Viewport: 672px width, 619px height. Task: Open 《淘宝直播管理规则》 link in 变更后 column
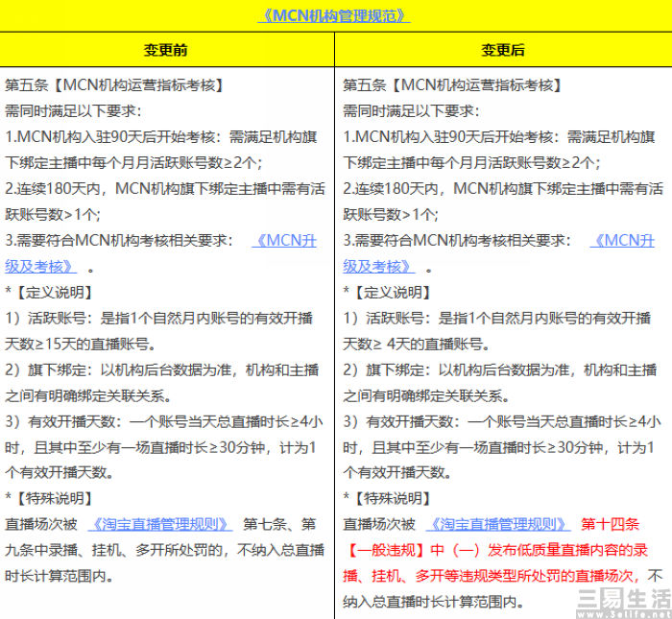tap(498, 524)
